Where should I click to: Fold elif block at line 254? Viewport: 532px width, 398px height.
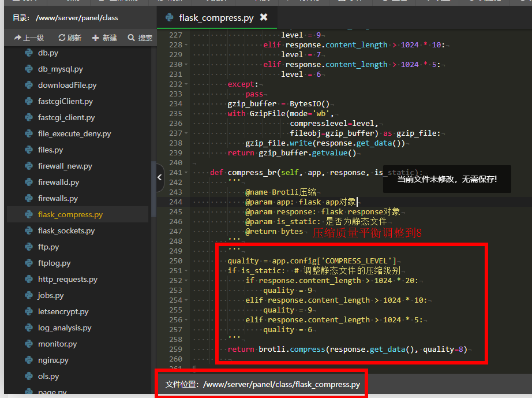point(186,300)
